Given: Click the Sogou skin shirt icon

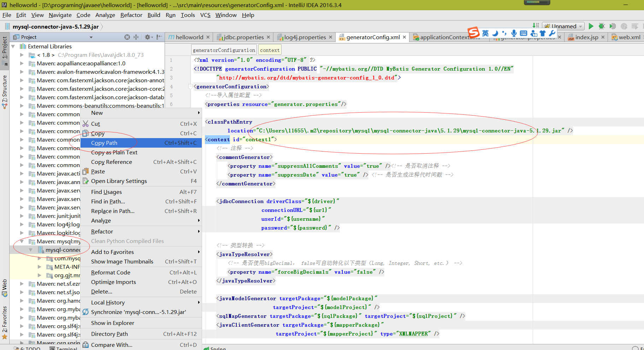Looking at the screenshot, I should (x=543, y=33).
